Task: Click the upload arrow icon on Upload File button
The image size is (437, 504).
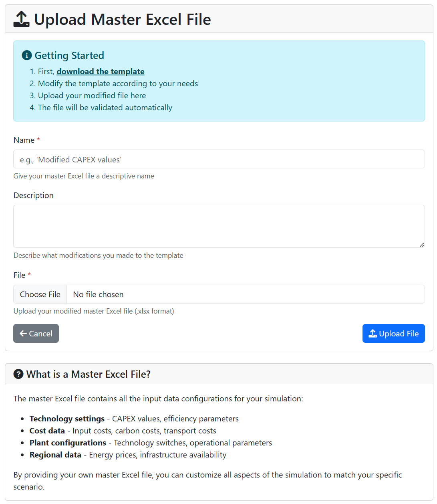Action: pyautogui.click(x=373, y=334)
